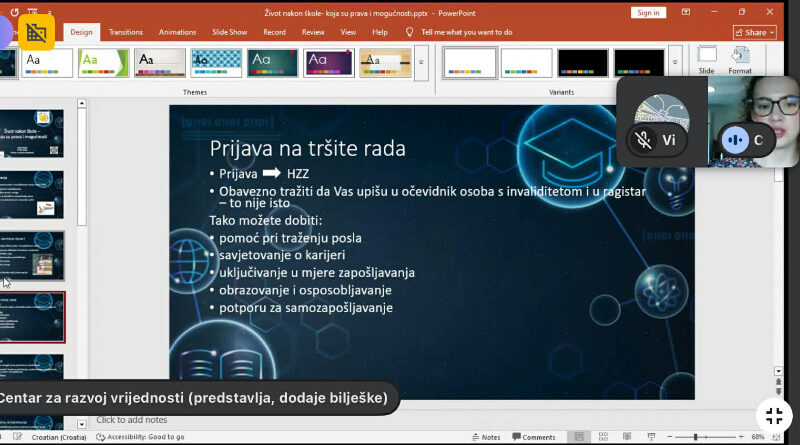Screen dimensions: 800x445
Task: Click the Tell me lightbulb icon
Action: (409, 32)
